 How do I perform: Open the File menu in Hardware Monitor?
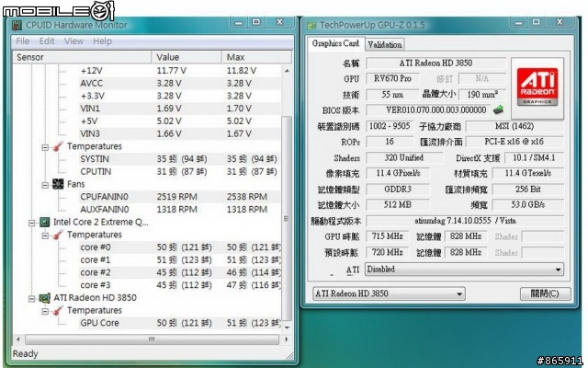tap(22, 40)
